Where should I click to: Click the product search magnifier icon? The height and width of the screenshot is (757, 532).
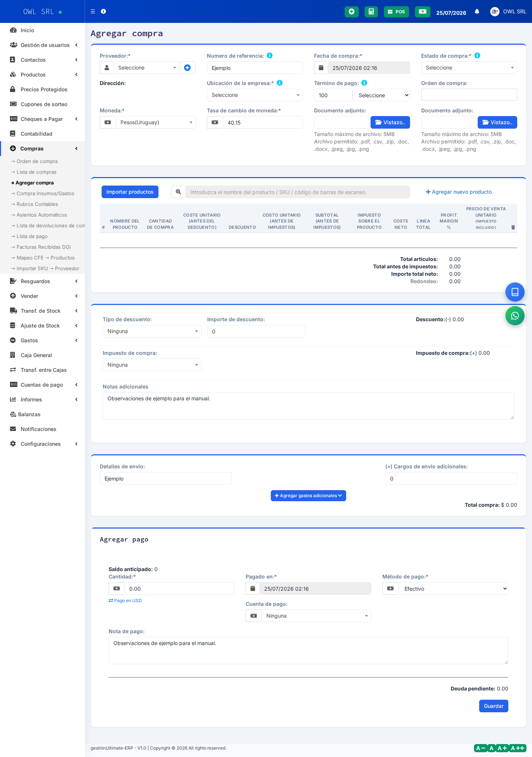coord(178,192)
